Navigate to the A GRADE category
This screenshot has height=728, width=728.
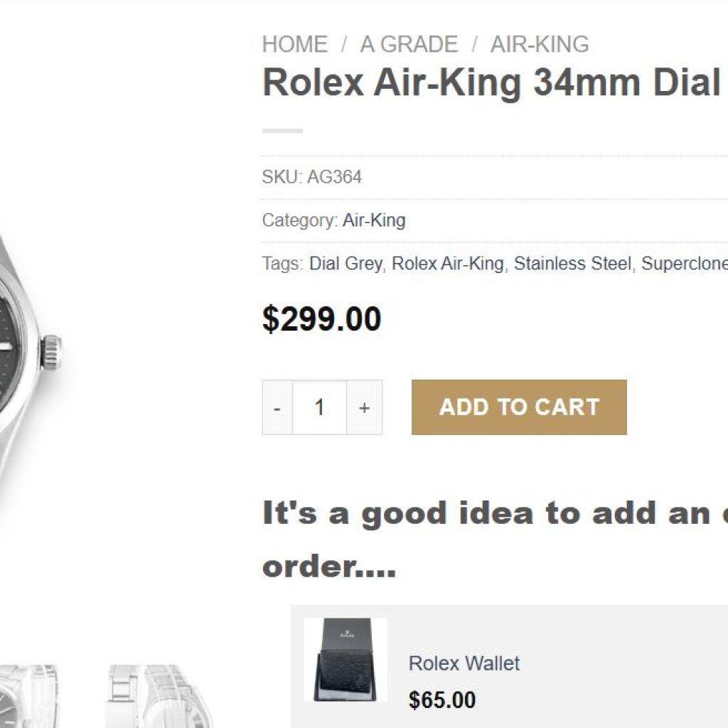point(409,44)
